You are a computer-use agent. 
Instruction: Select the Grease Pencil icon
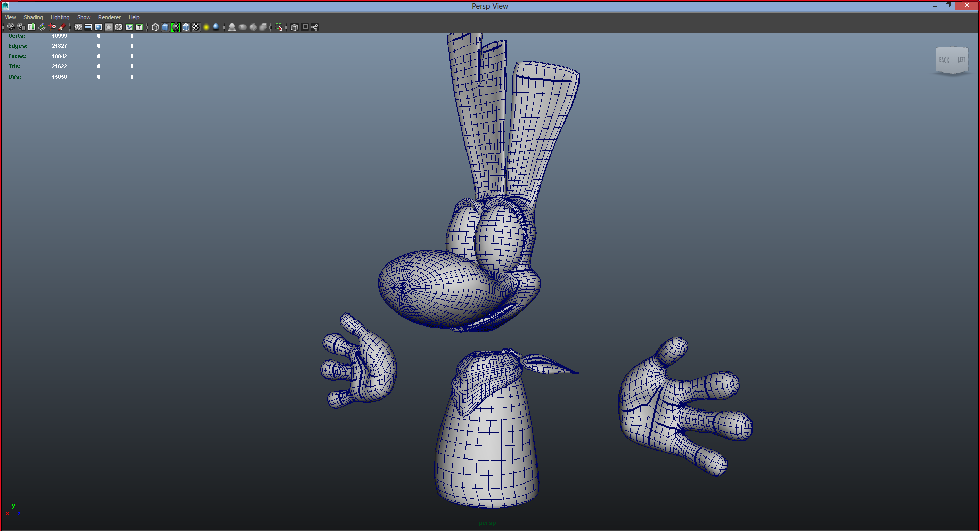tap(62, 27)
